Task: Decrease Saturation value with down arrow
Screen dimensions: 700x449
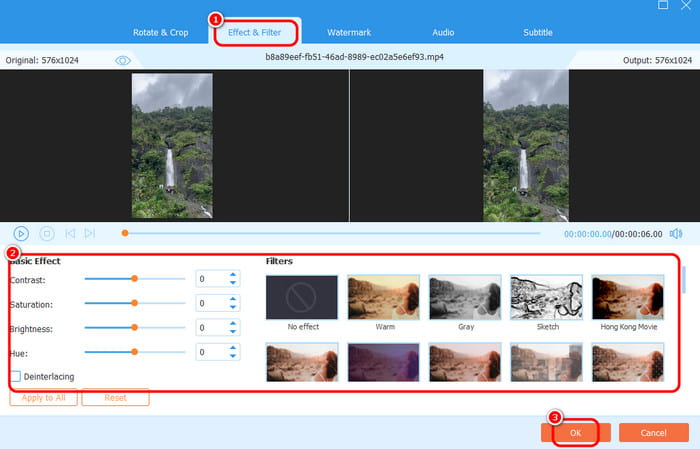Action: point(233,307)
